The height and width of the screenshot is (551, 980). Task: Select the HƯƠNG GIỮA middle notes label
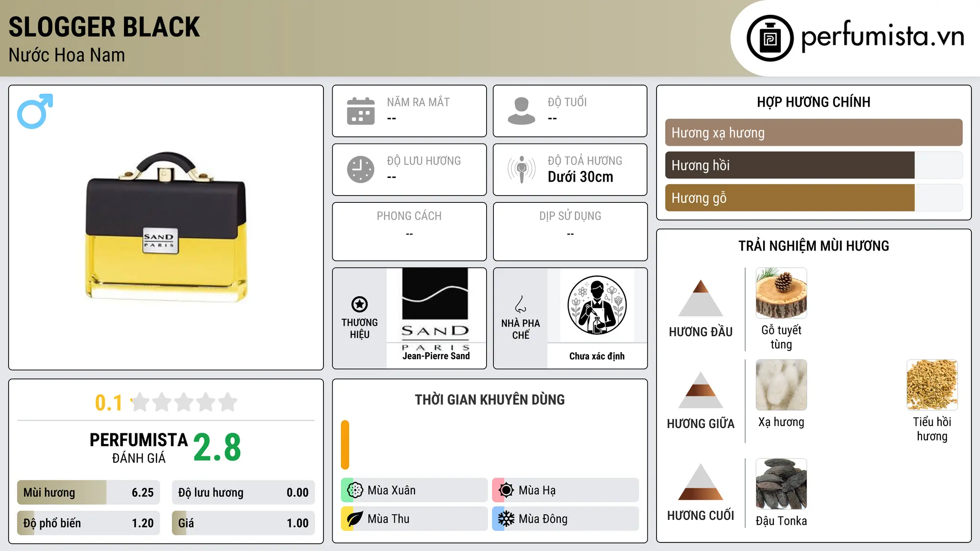pos(701,424)
